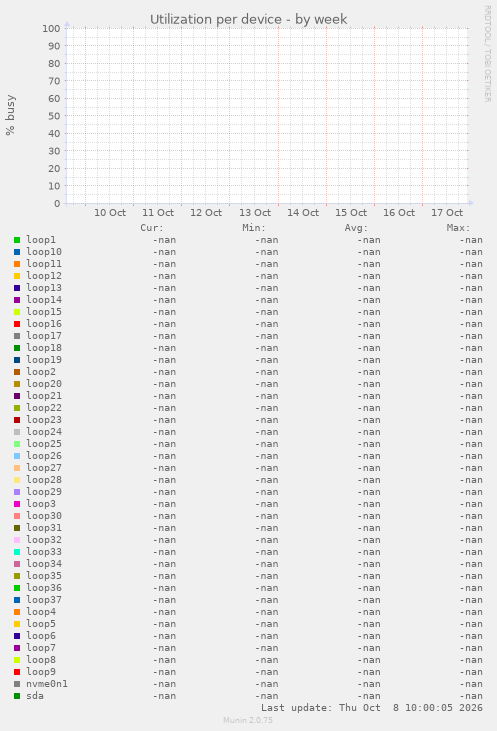Select the loop34 legend label
Screen dimensions: 497x731
[44, 564]
